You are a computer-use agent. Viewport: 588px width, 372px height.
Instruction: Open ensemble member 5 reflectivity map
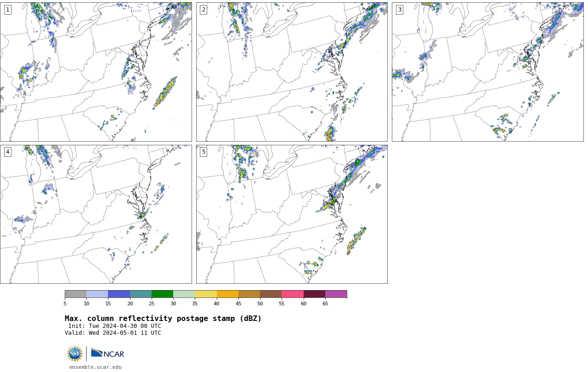292,214
